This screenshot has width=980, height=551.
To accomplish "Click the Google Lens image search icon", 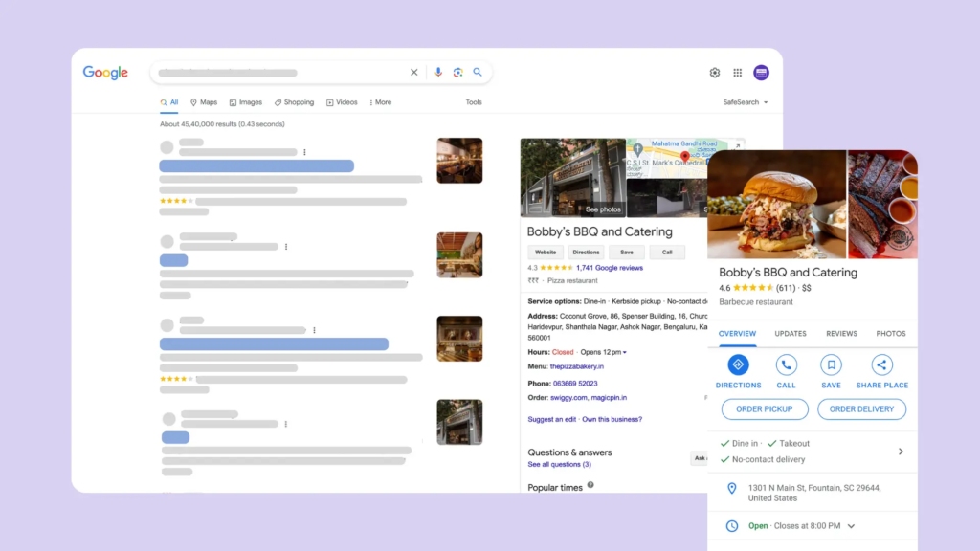I will point(457,73).
